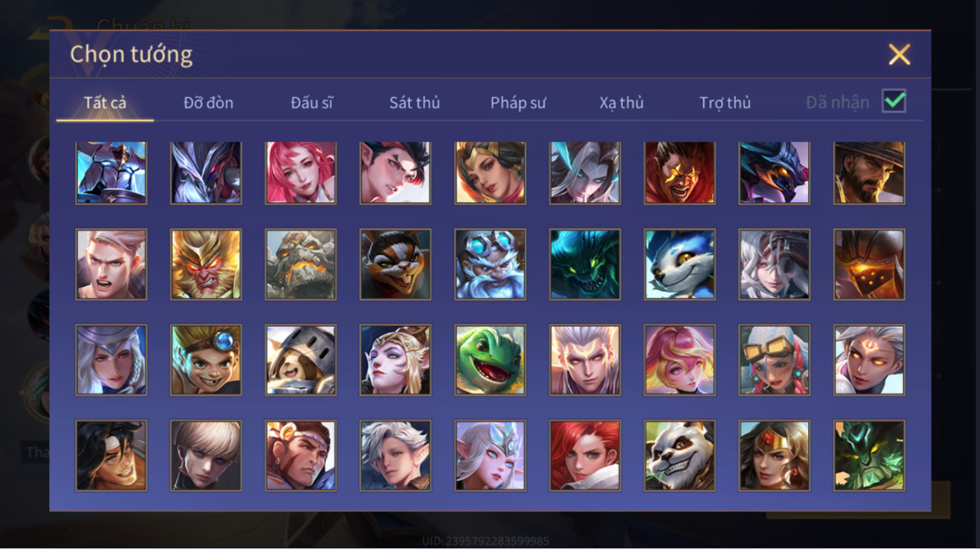Screen dimensions: 980x551
Task: Close the Chọn tướng dialog
Action: (900, 54)
